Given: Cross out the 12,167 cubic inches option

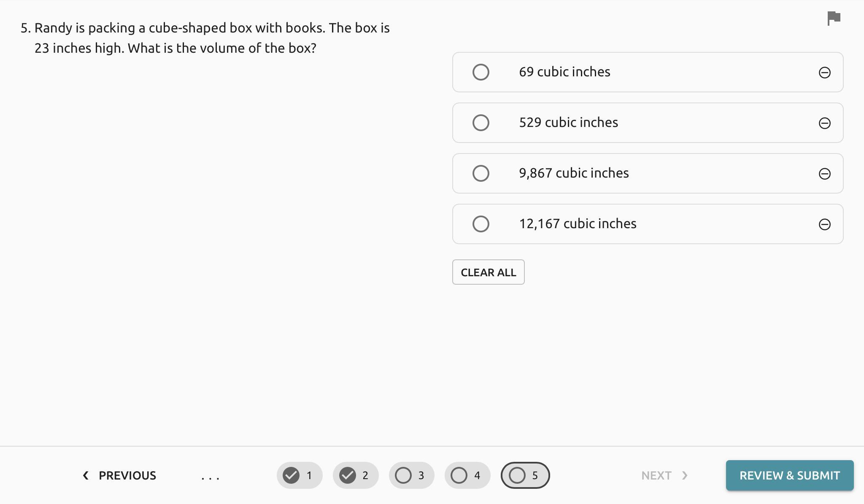Looking at the screenshot, I should (x=825, y=224).
